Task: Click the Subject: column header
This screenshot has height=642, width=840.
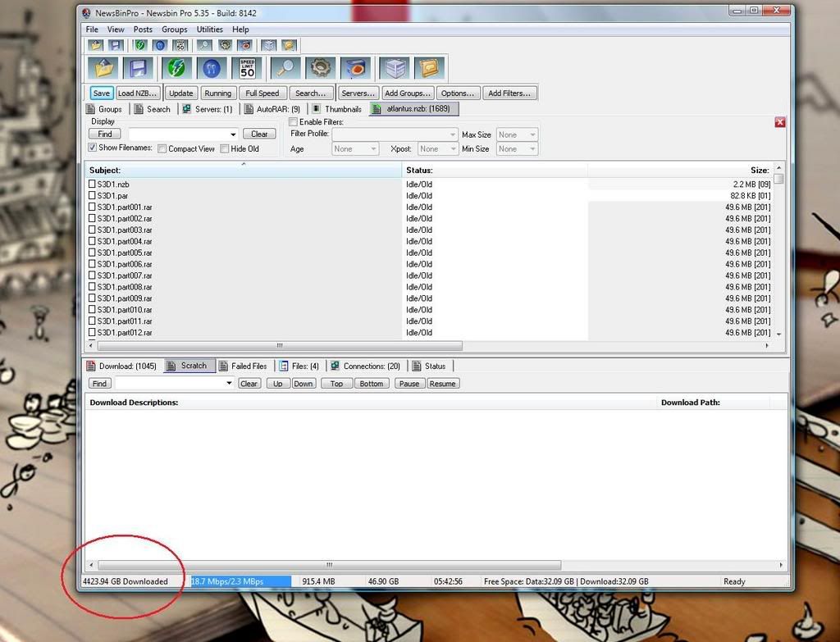Action: click(243, 171)
